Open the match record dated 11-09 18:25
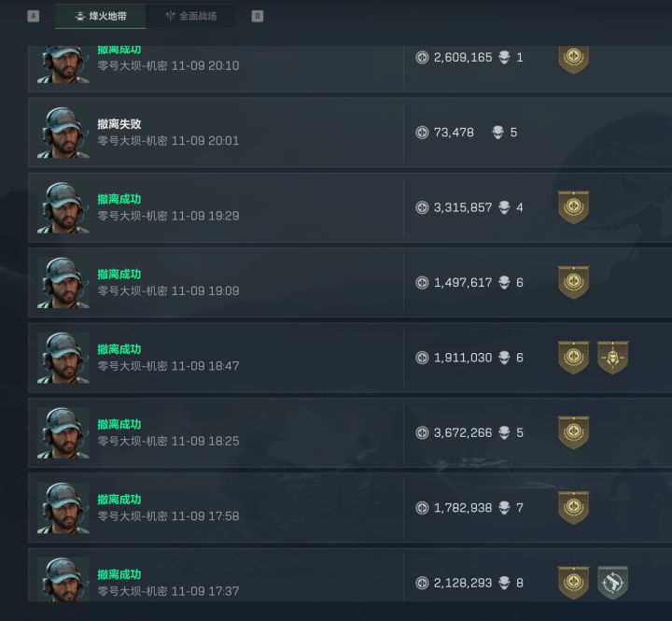Screen dimensions: 672x621 coord(350,432)
